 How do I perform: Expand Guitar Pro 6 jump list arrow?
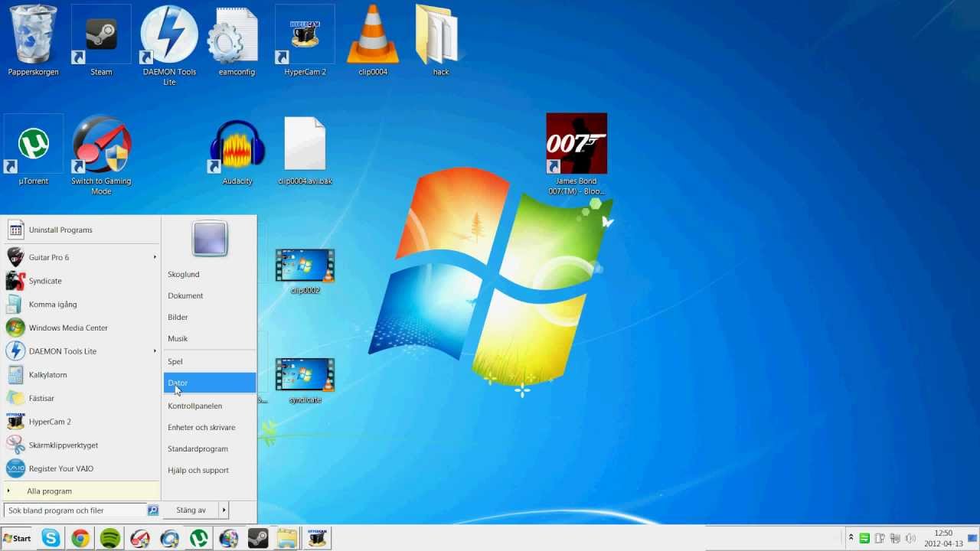point(155,257)
